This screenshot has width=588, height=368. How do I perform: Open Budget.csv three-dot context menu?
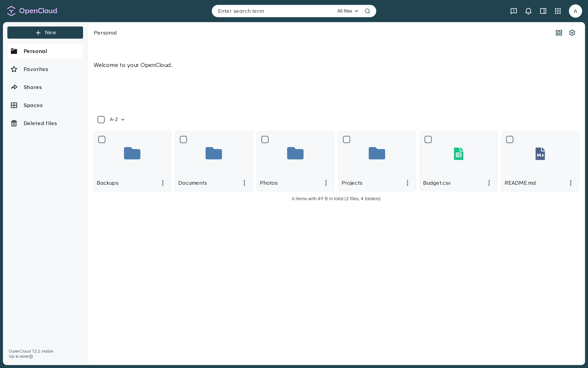(x=489, y=183)
